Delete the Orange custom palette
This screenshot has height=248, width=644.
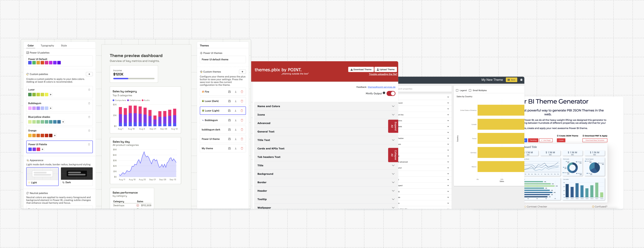tap(89, 130)
